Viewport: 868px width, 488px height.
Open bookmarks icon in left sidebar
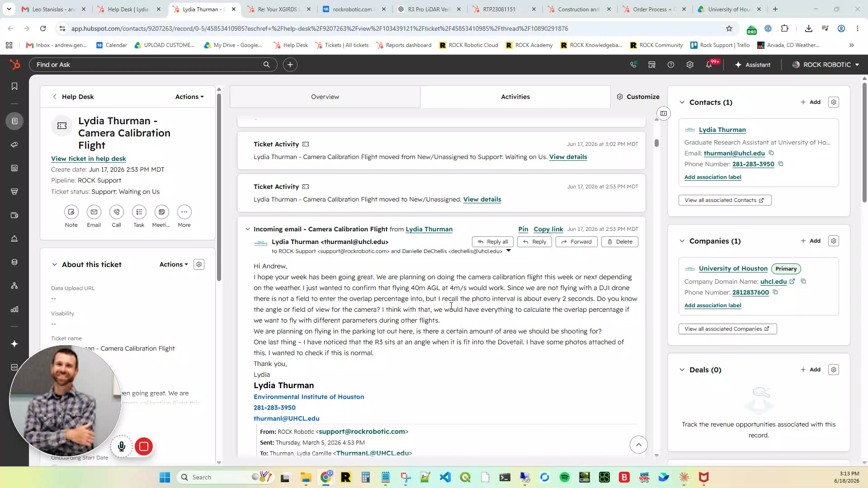[14, 86]
